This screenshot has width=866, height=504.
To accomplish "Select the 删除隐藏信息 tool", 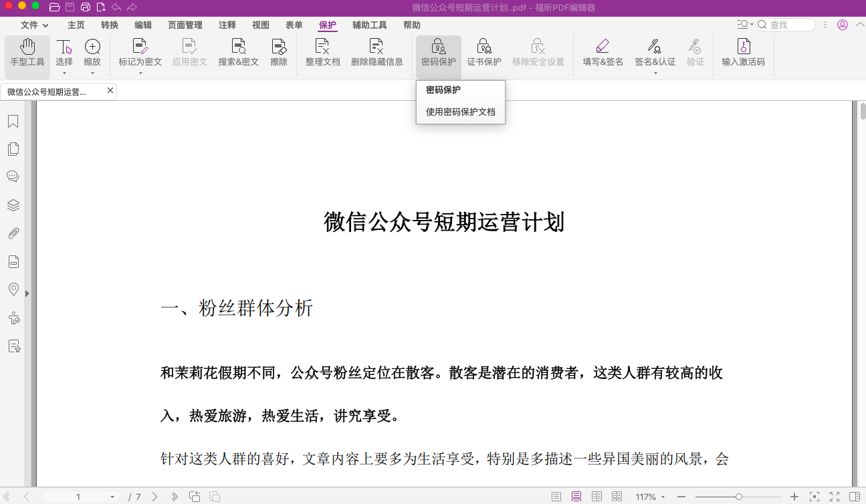I will (377, 53).
